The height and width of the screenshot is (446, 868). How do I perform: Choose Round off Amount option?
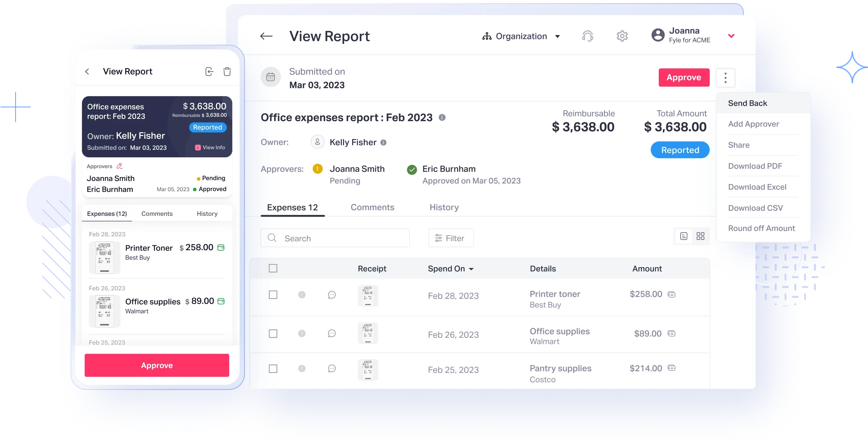(x=761, y=228)
